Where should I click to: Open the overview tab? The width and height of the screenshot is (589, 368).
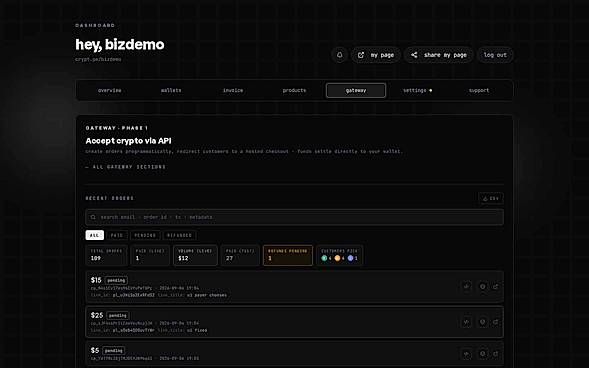109,90
